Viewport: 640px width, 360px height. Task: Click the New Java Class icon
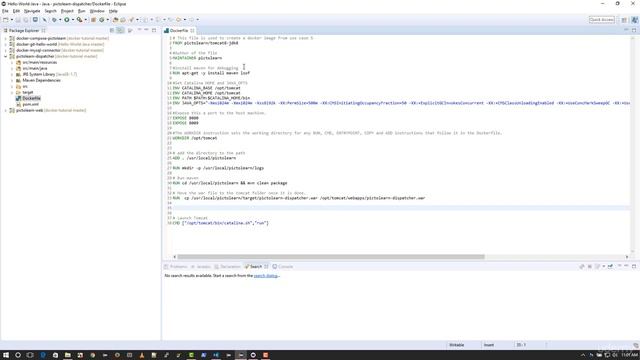click(102, 20)
